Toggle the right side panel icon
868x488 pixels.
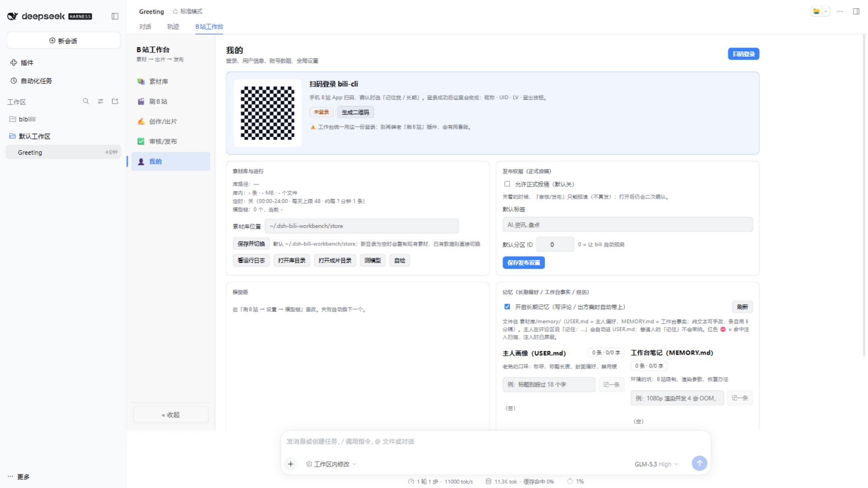pyautogui.click(x=856, y=11)
